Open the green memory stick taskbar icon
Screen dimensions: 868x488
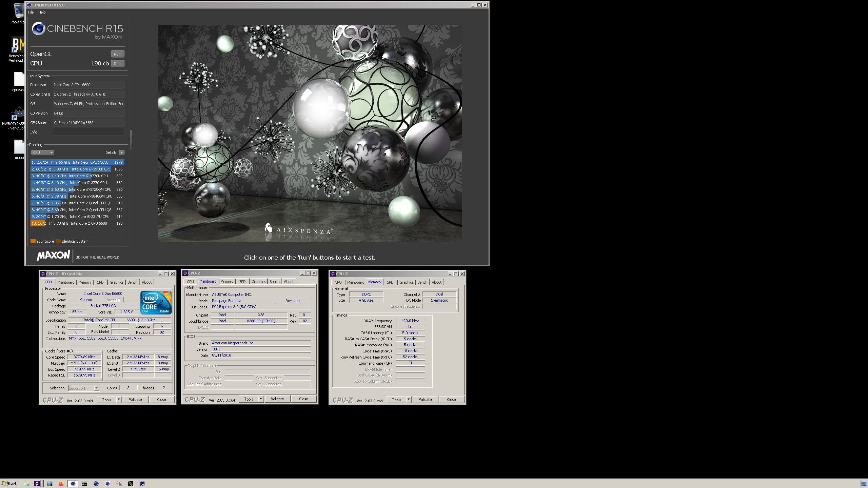[x=131, y=484]
